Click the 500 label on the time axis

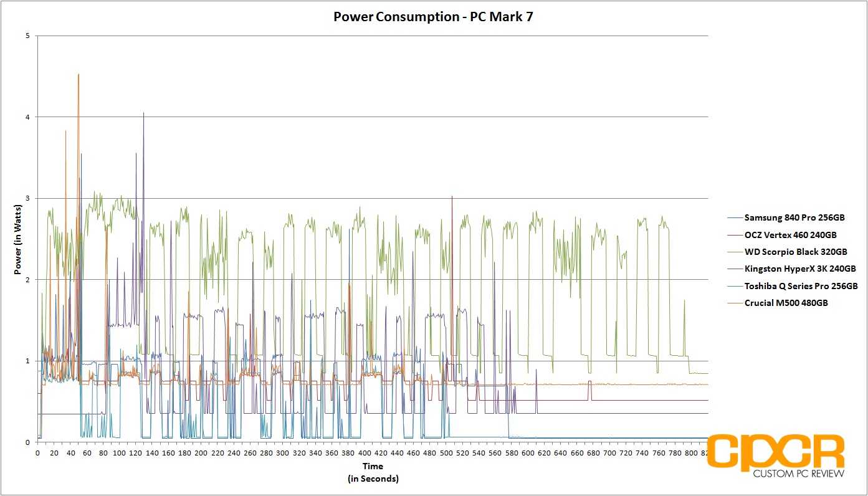446,453
